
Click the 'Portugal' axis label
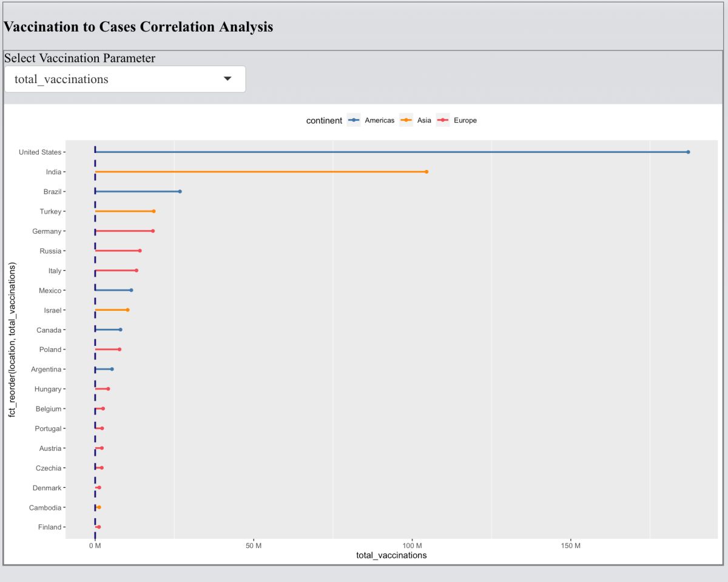[x=48, y=428]
